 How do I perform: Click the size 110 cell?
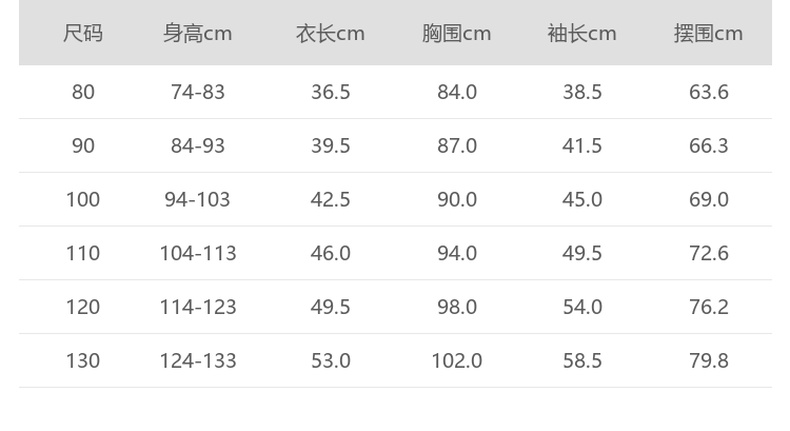tap(83, 253)
